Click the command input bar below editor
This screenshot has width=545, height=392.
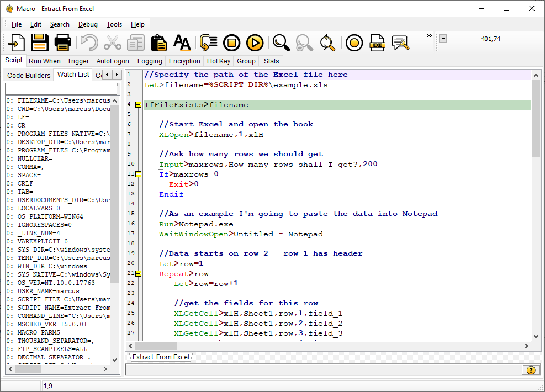(x=324, y=370)
